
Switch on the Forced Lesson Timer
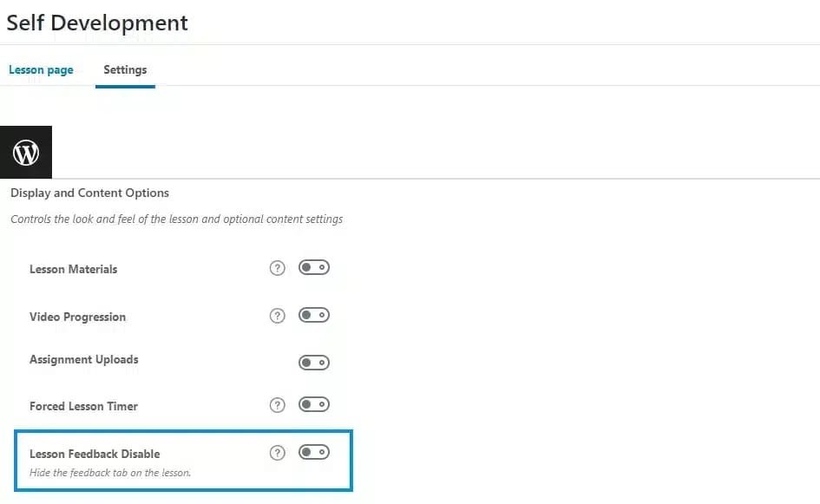click(314, 404)
